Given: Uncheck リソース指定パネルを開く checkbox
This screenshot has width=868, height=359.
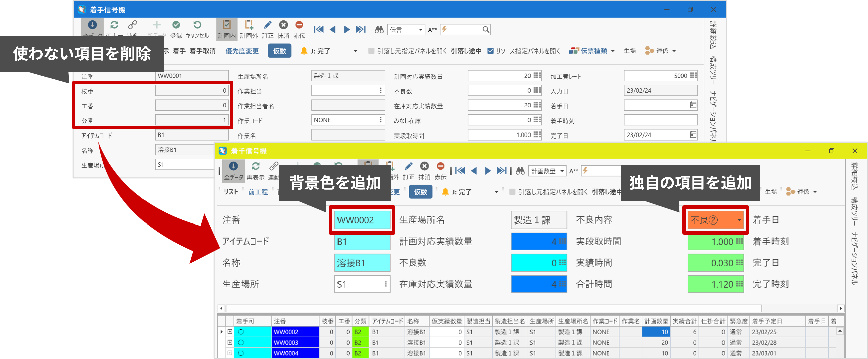Looking at the screenshot, I should click(x=491, y=51).
